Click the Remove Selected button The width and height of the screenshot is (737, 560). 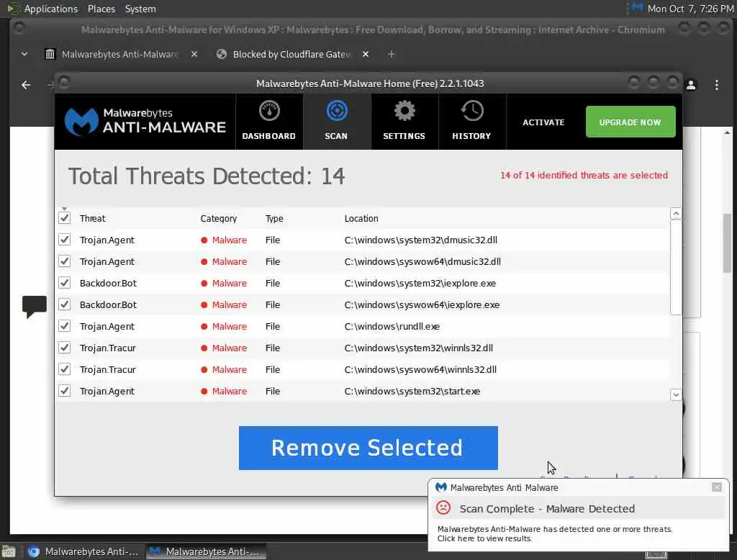click(x=368, y=448)
